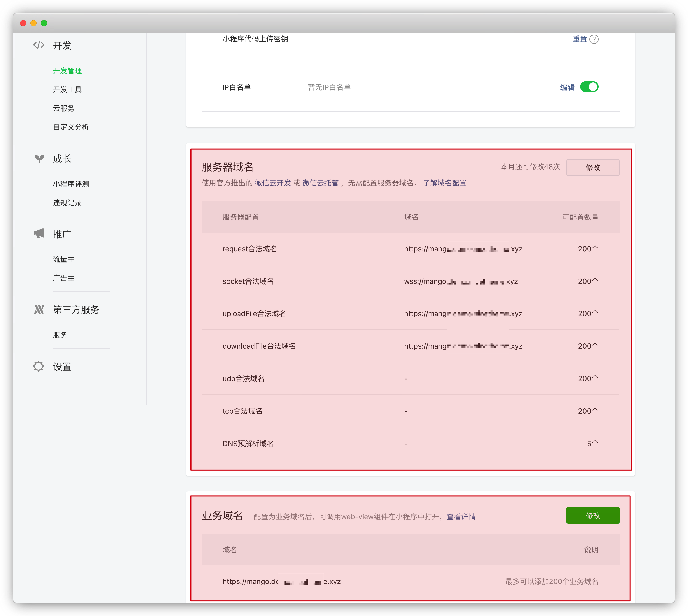688x616 pixels.
Task: Open 流量主 in the sidebar
Action: pos(64,260)
